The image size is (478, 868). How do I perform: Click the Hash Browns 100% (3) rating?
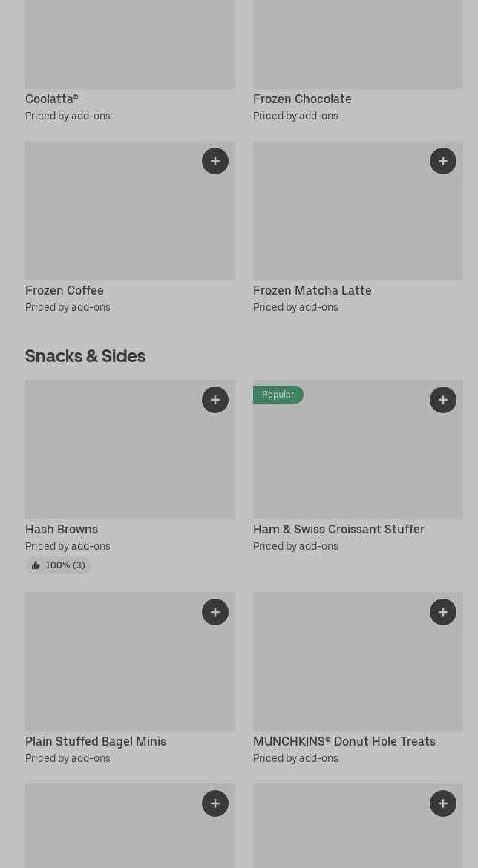65,565
